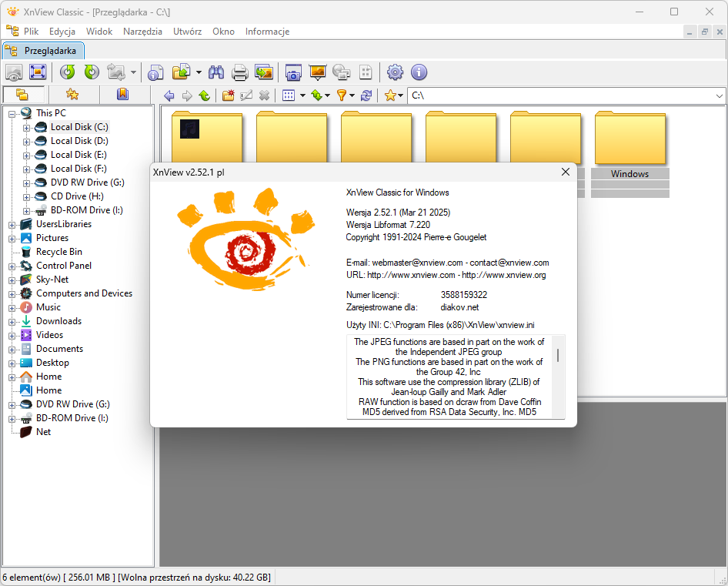Switch to fullscreen mode via toolbar icon
Screen dimensions: 728x586
coord(38,72)
